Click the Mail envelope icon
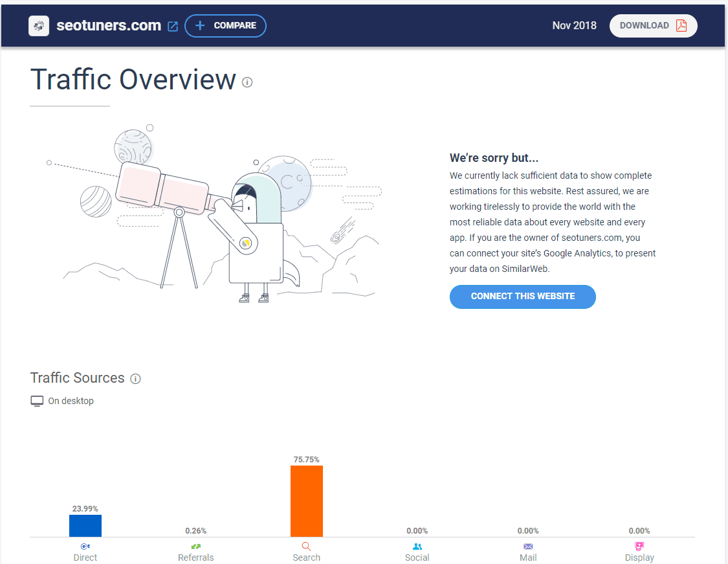Screen dimensions: 728x564 528,547
